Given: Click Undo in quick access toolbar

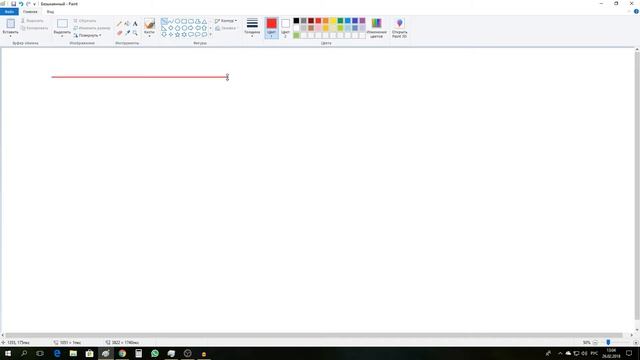Looking at the screenshot, I should pyautogui.click(x=21, y=4).
